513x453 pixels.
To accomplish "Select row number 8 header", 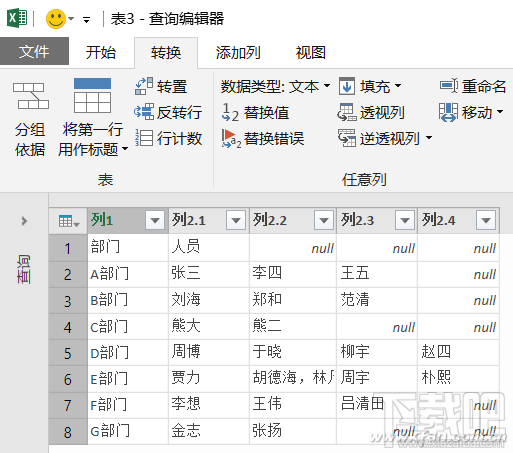I will (68, 432).
